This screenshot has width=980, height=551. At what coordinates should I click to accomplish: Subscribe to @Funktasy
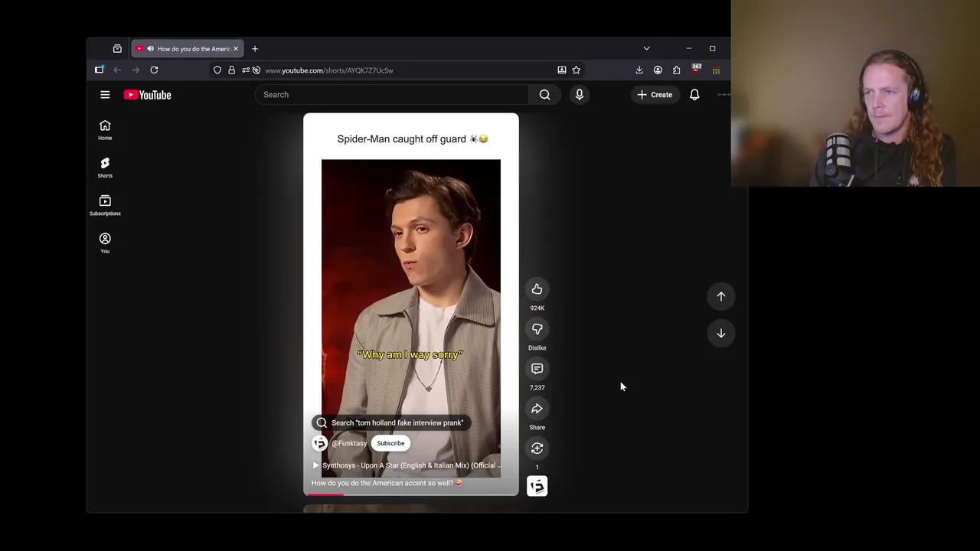pyautogui.click(x=390, y=443)
